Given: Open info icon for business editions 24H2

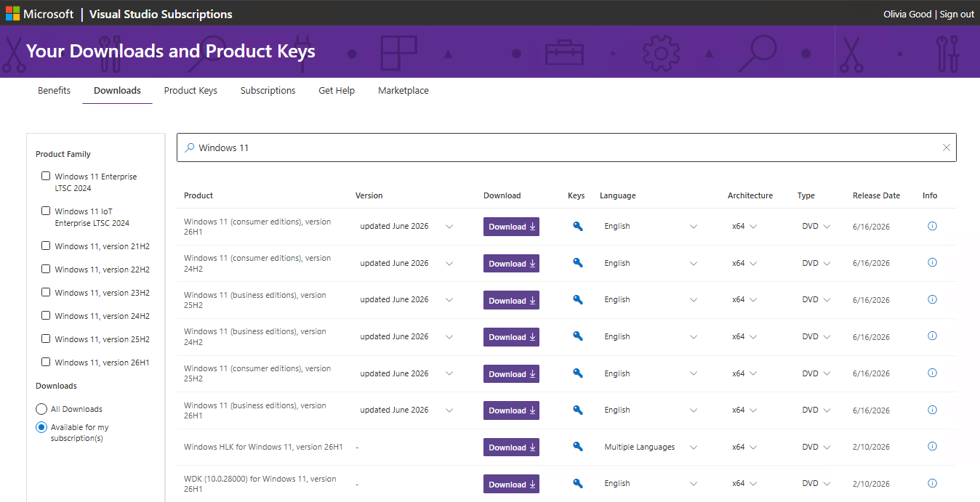Looking at the screenshot, I should point(933,336).
